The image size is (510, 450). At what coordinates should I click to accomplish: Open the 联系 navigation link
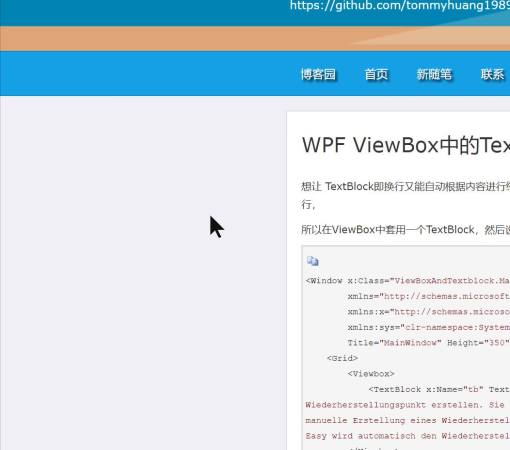pyautogui.click(x=492, y=74)
